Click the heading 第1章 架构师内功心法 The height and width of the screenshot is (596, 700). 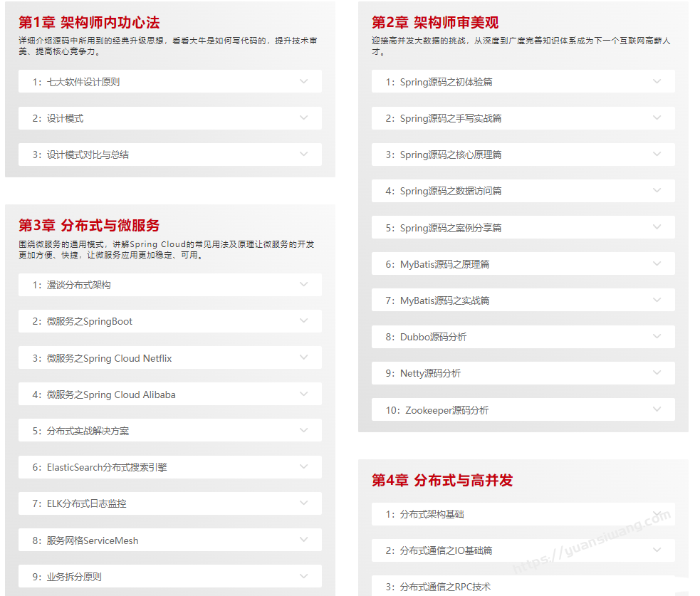[x=89, y=22]
